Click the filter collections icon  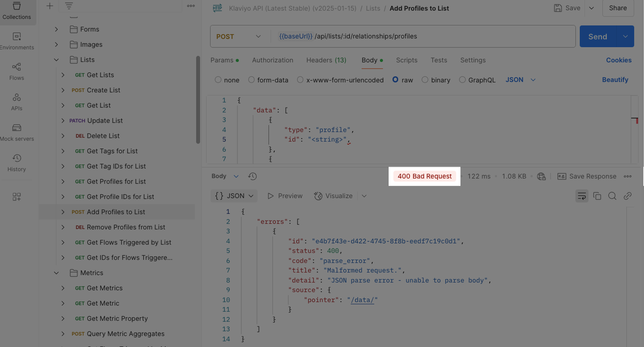(69, 6)
